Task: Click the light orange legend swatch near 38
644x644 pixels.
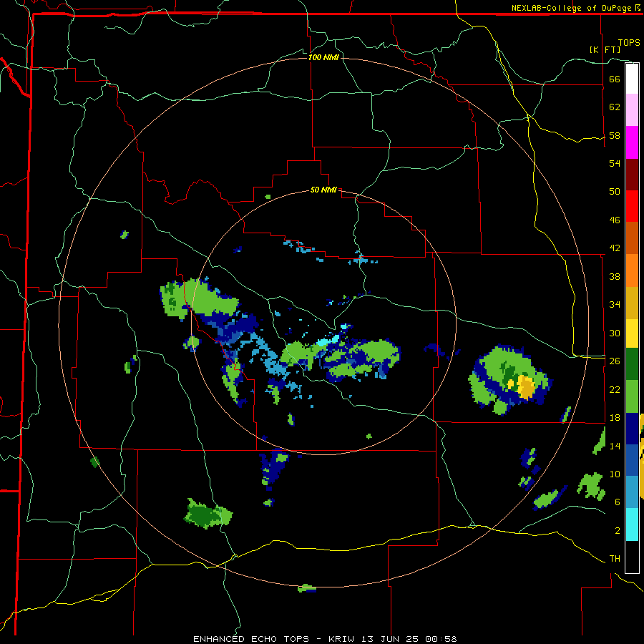Action: point(632,270)
